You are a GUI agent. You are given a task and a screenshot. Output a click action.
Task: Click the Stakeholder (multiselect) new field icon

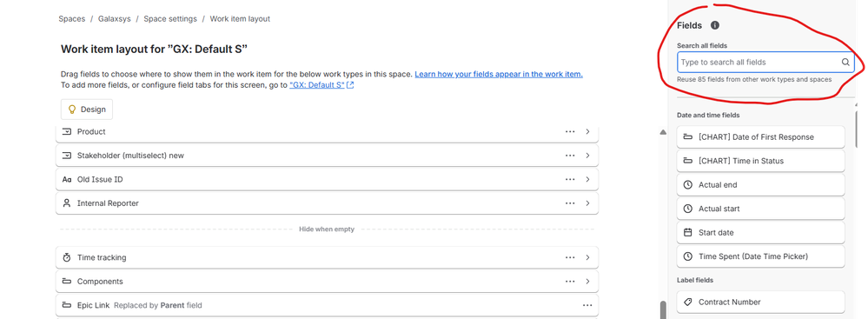point(67,156)
